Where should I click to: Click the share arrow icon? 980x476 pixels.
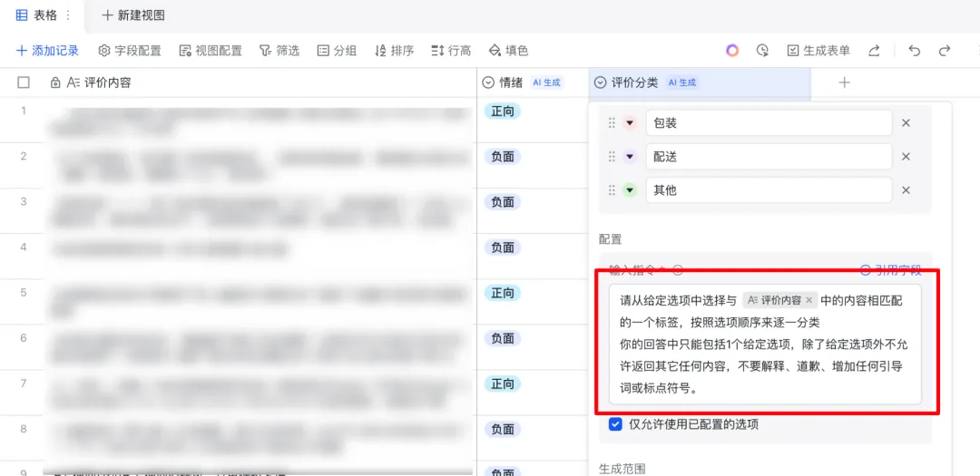coord(875,51)
